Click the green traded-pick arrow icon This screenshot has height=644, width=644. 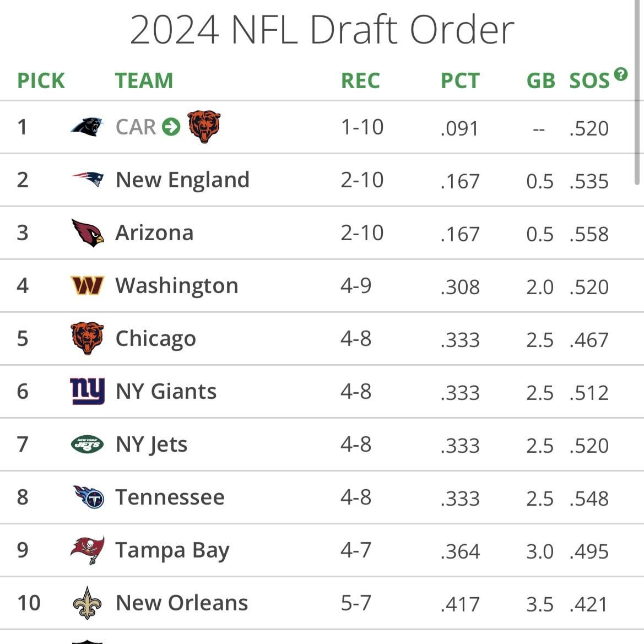[171, 127]
